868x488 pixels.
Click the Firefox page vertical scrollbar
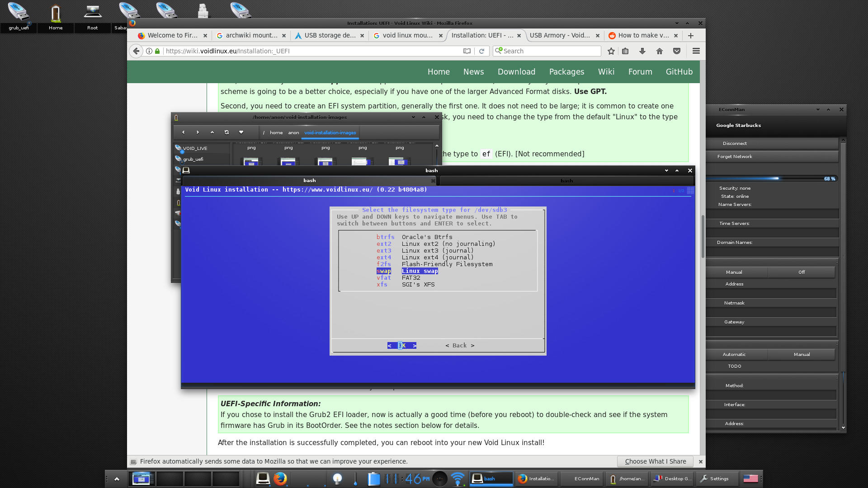pyautogui.click(x=703, y=236)
